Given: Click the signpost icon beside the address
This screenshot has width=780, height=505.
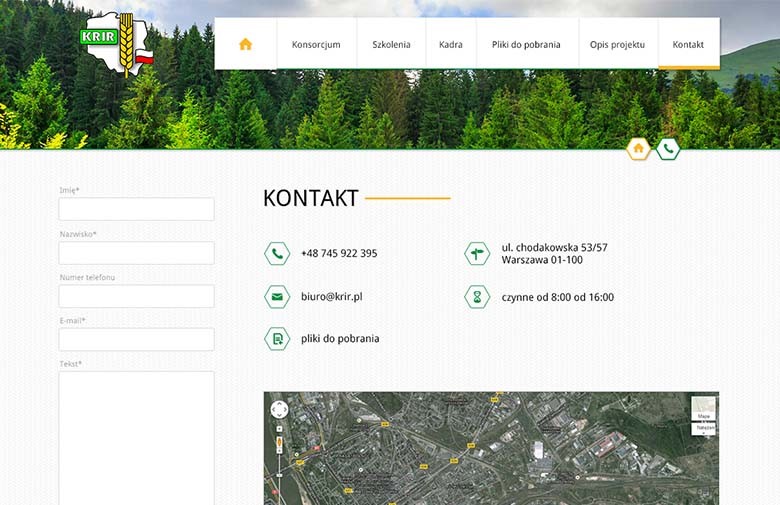Looking at the screenshot, I should tap(477, 254).
